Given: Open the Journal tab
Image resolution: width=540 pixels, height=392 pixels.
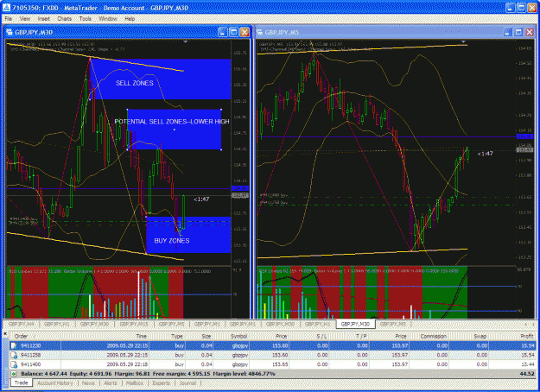Looking at the screenshot, I should pos(187,383).
